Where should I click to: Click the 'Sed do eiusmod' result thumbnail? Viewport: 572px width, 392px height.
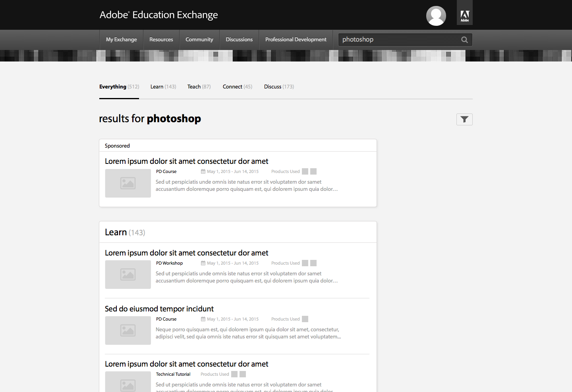(x=128, y=331)
